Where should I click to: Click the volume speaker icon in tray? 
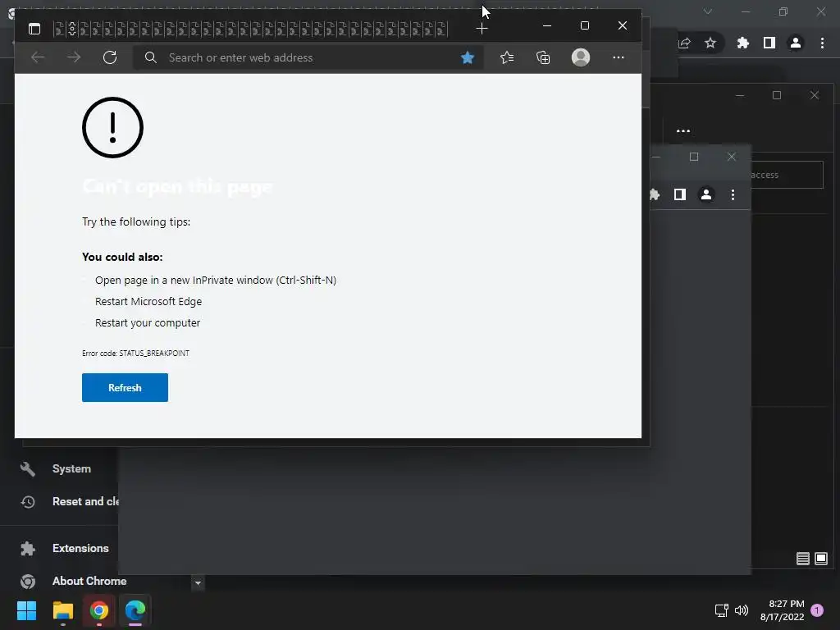click(x=742, y=610)
